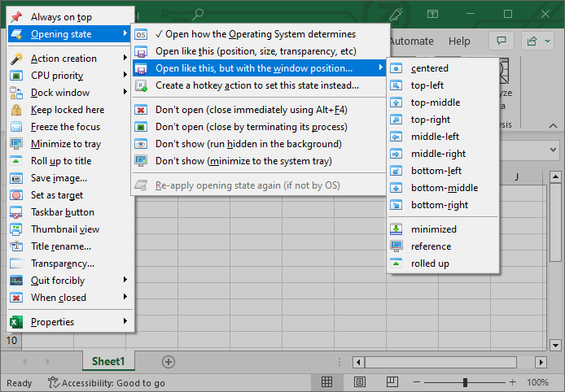Click the Roll up to title icon
This screenshot has width=565, height=392.
pyautogui.click(x=16, y=161)
